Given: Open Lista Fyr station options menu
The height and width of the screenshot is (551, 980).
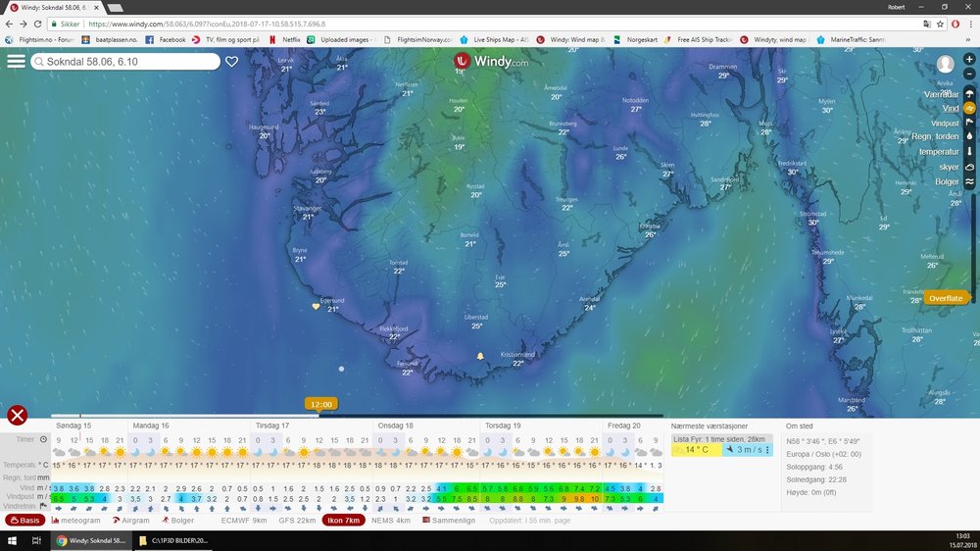Looking at the screenshot, I should 767,450.
